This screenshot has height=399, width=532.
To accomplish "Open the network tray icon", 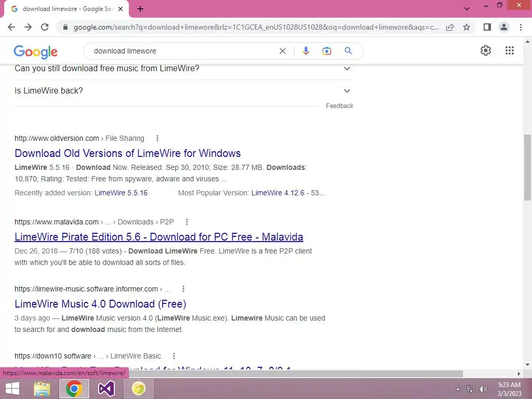I will point(470,389).
